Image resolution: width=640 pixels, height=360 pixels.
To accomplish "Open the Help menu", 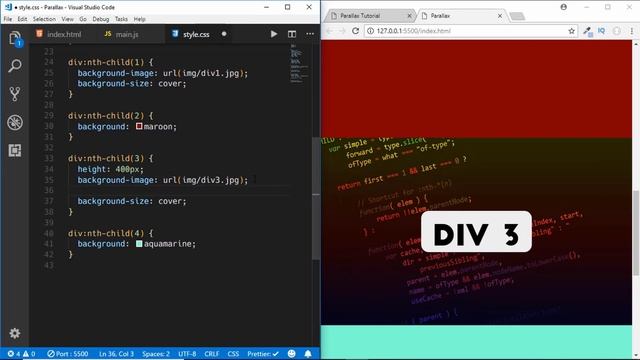I will (140, 19).
